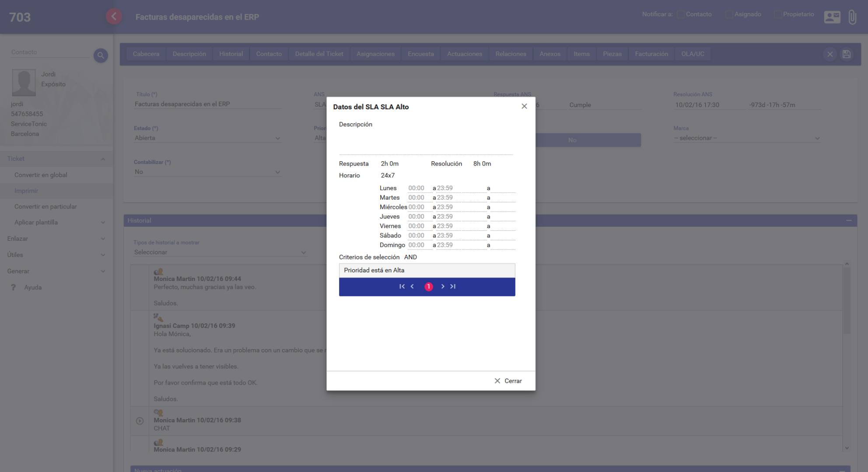This screenshot has height=472, width=868.
Task: Go to previous page in SLA criteria pager
Action: click(x=412, y=287)
